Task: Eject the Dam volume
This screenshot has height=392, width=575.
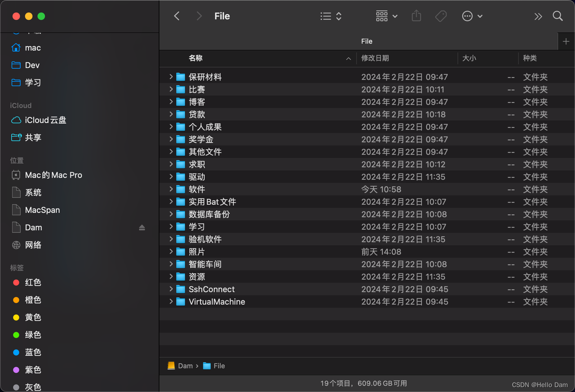Action: click(x=142, y=228)
